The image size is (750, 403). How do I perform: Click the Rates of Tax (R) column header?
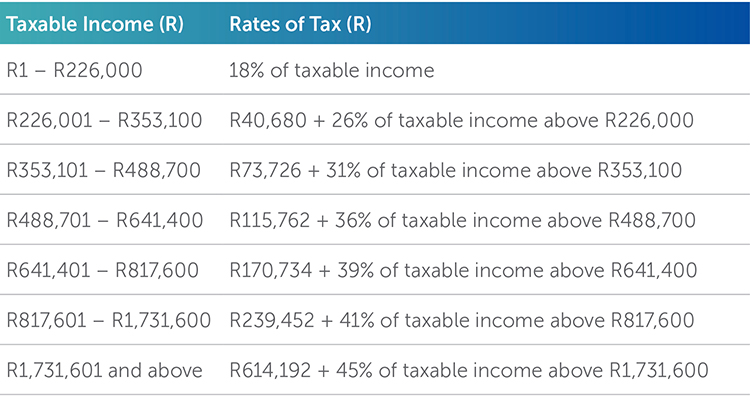point(300,24)
